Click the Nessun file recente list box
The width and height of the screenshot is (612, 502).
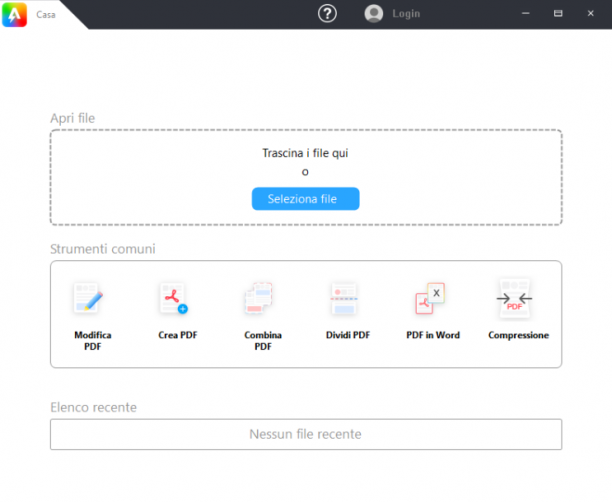tap(306, 434)
